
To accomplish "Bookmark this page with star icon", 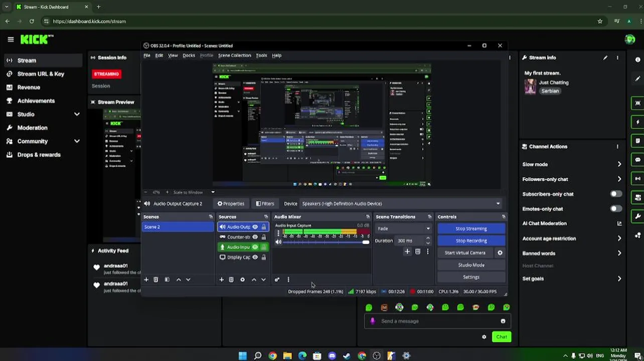I will coord(600,21).
